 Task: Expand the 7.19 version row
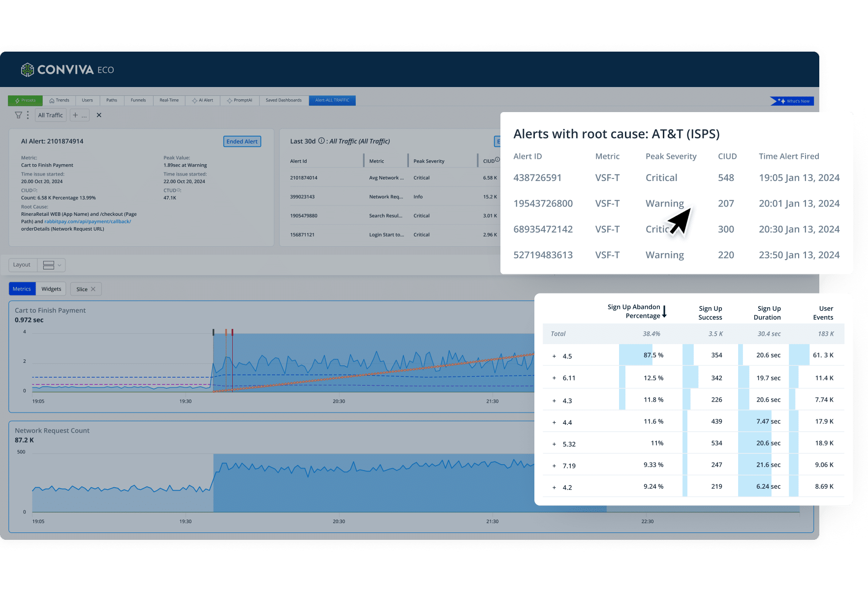[x=554, y=466]
